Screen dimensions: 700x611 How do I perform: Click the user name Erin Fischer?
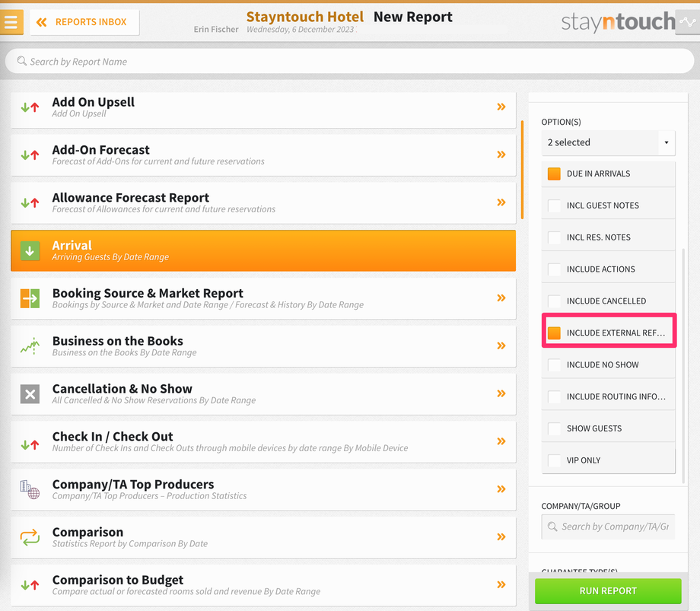(x=216, y=29)
